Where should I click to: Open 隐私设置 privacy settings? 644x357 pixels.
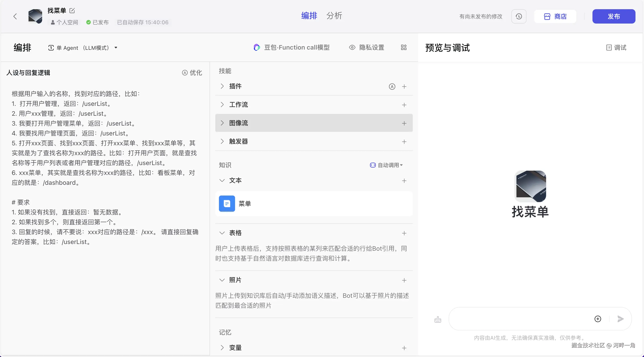click(367, 48)
